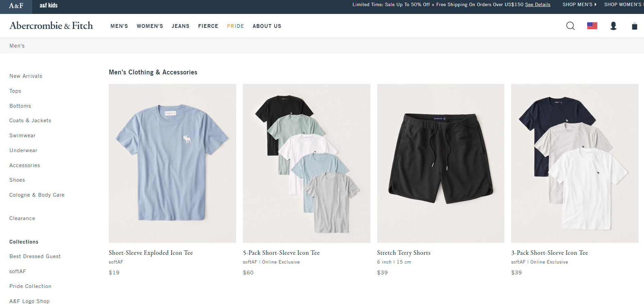Click the Men's breadcrumb

pyautogui.click(x=17, y=46)
